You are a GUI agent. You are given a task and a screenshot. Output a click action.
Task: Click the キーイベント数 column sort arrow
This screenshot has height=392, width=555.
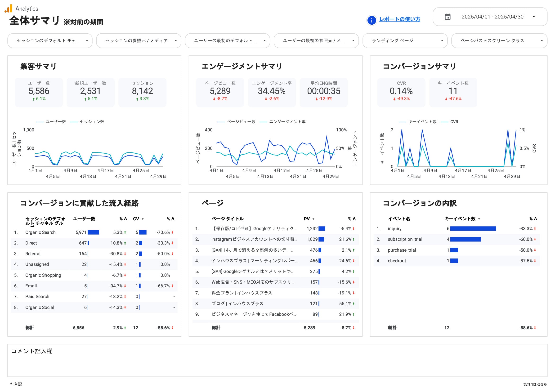point(479,219)
